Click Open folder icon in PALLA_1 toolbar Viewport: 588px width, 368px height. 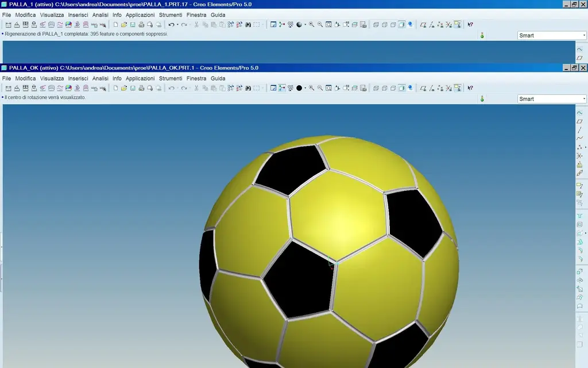point(124,24)
